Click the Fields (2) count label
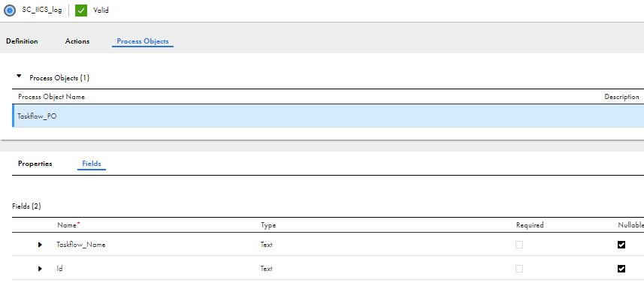This screenshot has height=292, width=644. (x=27, y=206)
